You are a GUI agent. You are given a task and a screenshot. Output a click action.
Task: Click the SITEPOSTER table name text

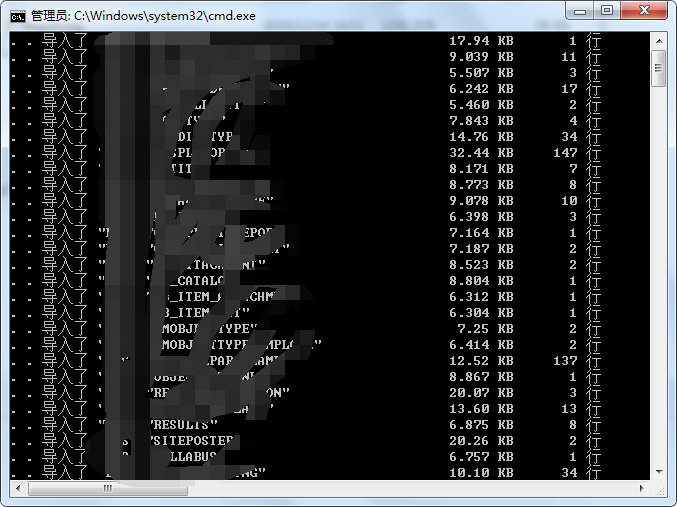[192, 440]
